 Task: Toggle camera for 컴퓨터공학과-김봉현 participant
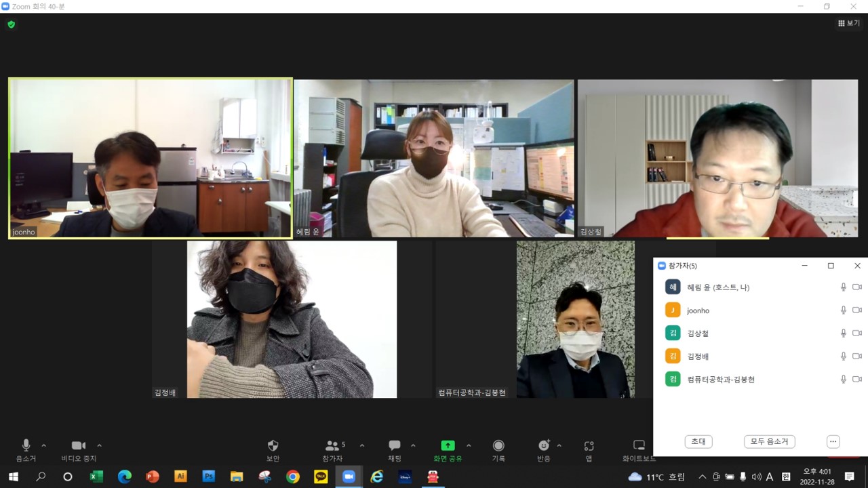tap(857, 380)
